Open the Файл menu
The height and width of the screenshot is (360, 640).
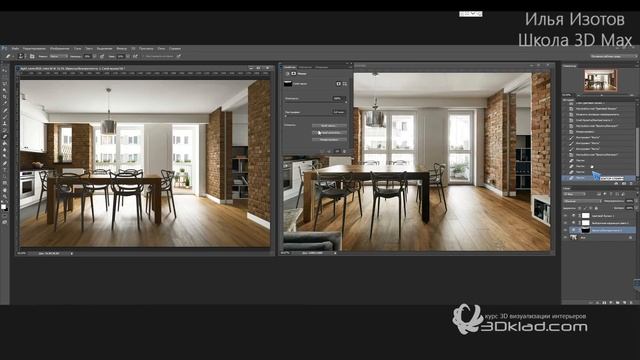(x=16, y=49)
